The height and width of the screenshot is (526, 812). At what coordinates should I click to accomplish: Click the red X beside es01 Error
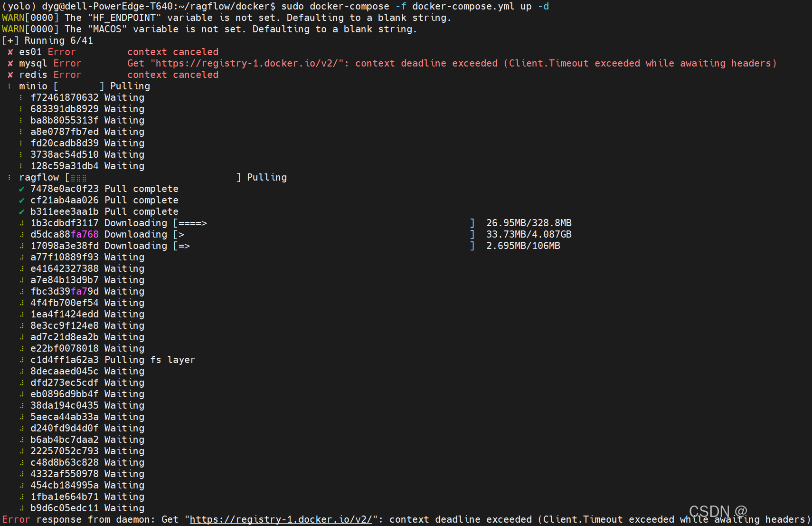point(10,52)
